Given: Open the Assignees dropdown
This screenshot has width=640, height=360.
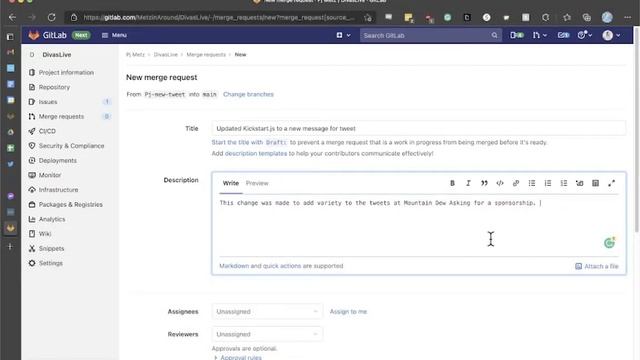Looking at the screenshot, I should [x=267, y=311].
